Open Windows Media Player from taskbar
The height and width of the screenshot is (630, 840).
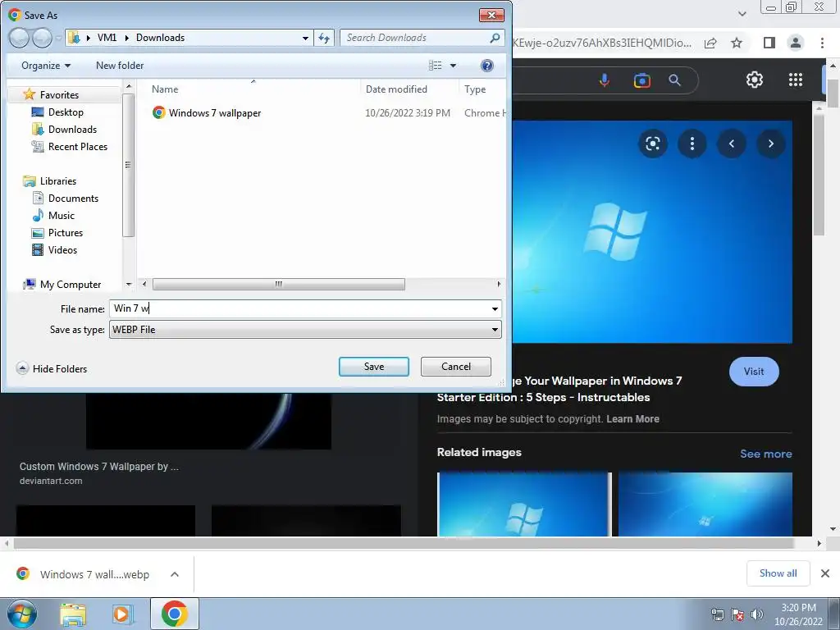click(122, 614)
